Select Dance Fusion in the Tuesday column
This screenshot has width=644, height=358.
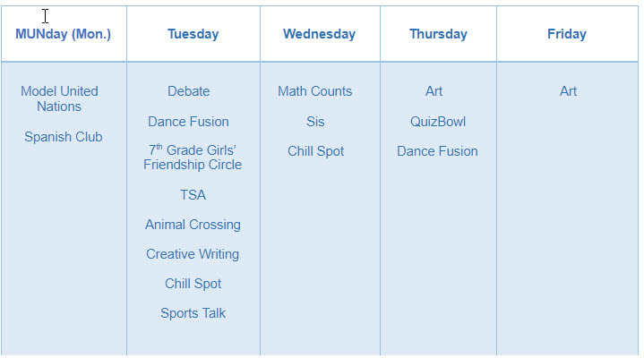[x=188, y=122]
